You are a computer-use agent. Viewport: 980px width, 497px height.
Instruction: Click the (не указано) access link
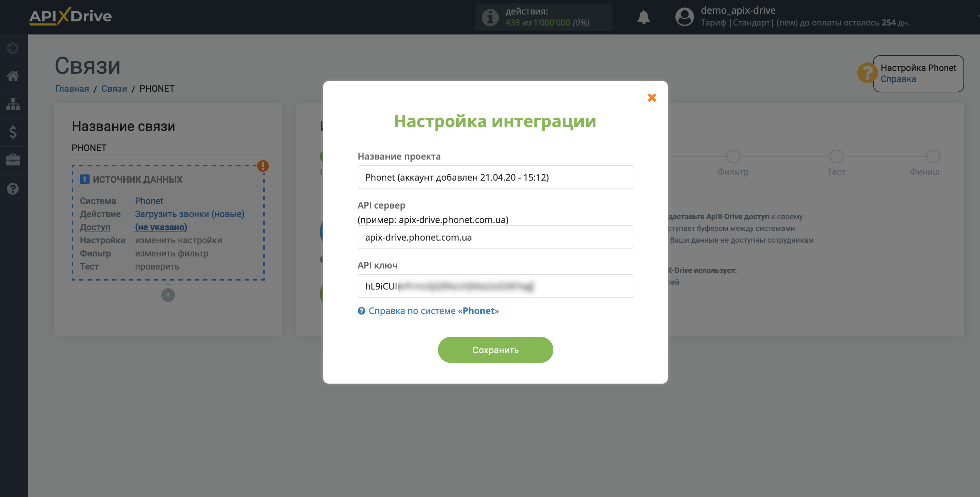pyautogui.click(x=161, y=227)
